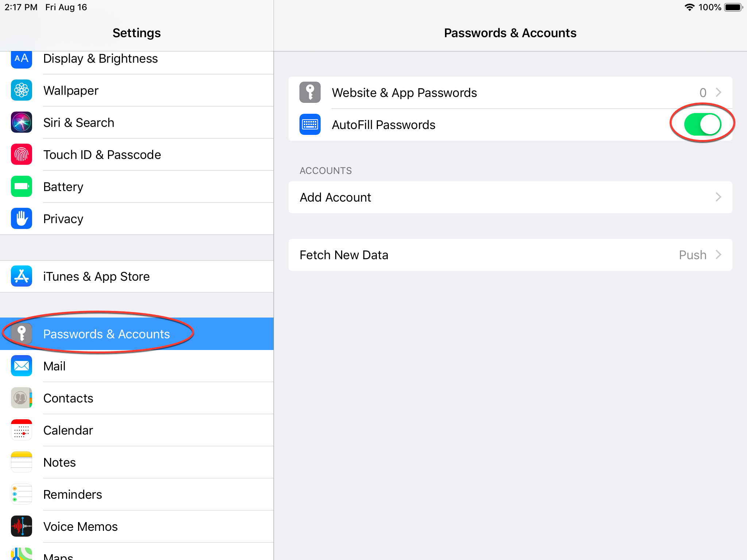Tap the Wi-Fi status icon
747x560 pixels.
[689, 7]
